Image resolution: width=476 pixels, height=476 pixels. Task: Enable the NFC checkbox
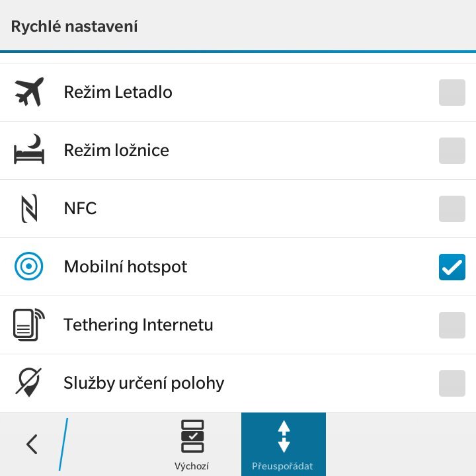click(452, 209)
